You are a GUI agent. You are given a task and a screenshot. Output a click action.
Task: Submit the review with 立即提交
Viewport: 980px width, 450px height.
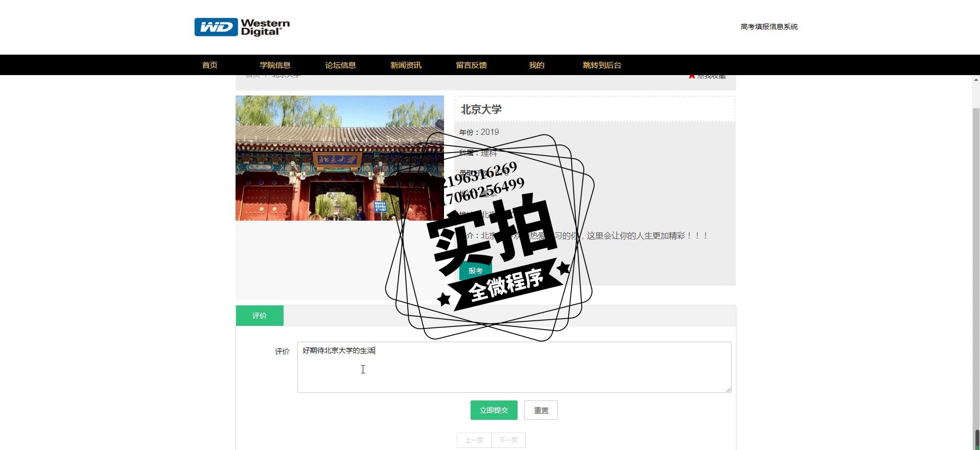pos(494,410)
